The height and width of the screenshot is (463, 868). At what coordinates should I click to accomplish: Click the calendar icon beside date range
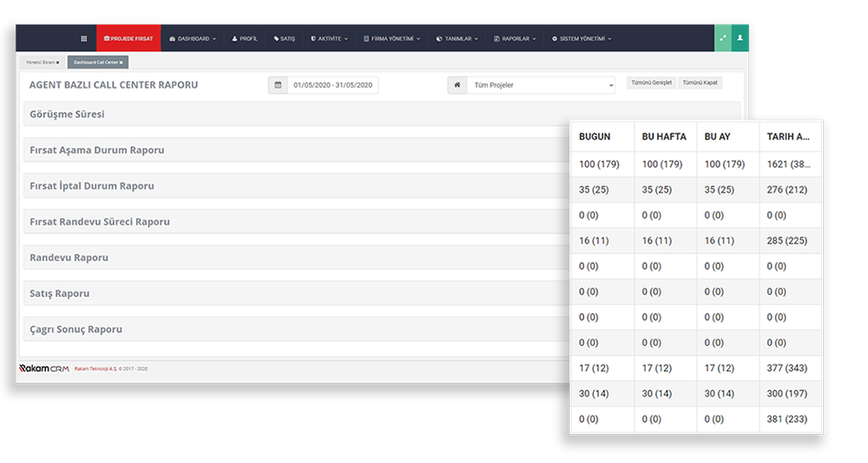pyautogui.click(x=278, y=85)
